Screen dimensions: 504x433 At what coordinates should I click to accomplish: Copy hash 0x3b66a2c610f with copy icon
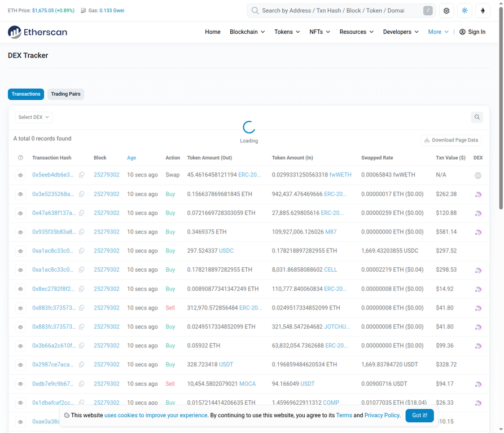(82, 346)
